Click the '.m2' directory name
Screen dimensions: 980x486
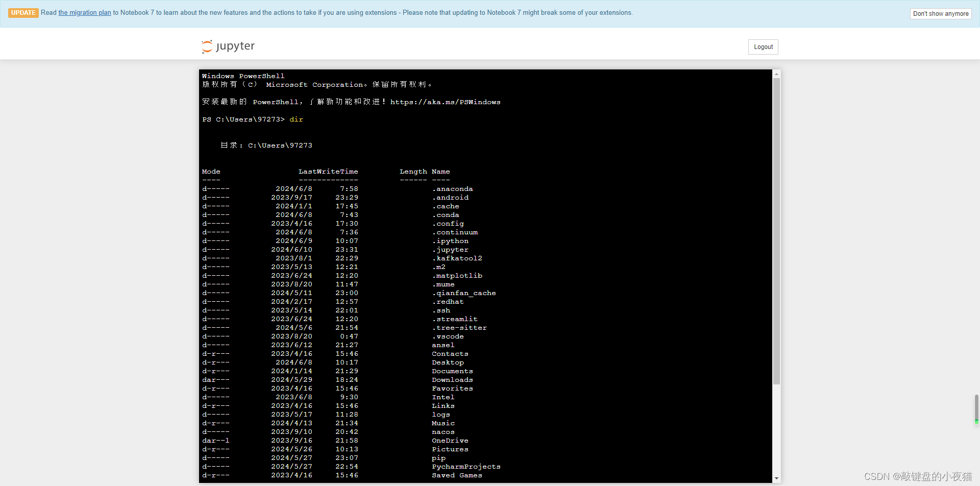click(x=438, y=267)
